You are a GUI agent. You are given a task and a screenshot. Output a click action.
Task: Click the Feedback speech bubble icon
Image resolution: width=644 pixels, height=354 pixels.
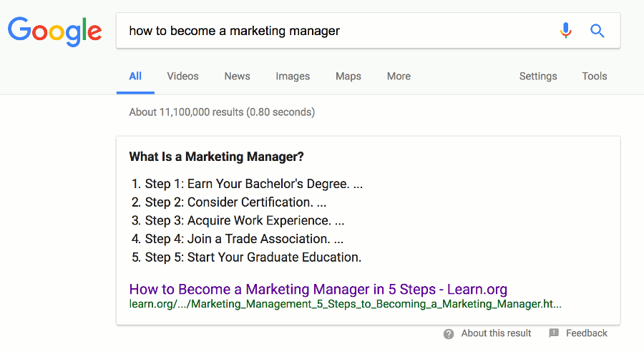[554, 333]
